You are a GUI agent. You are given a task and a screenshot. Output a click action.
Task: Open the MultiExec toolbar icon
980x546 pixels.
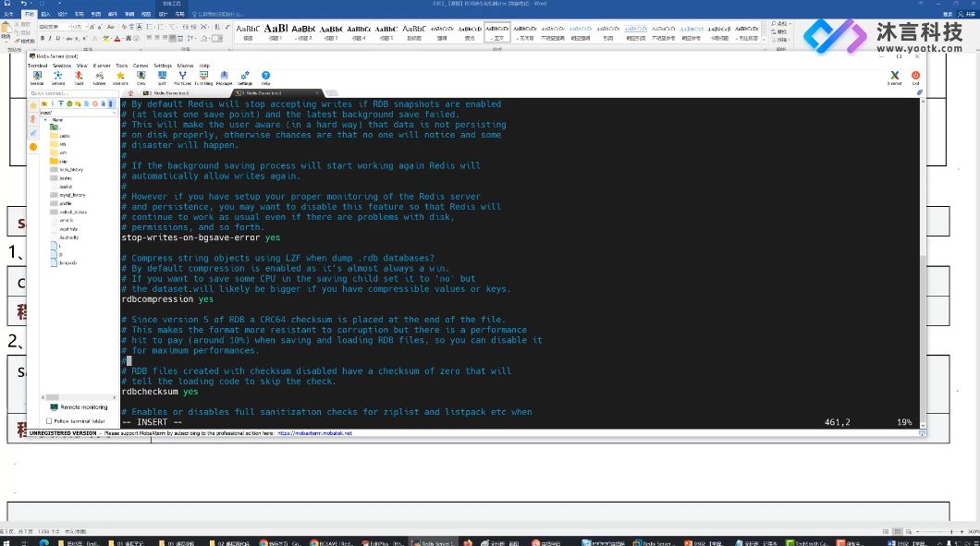(x=182, y=78)
